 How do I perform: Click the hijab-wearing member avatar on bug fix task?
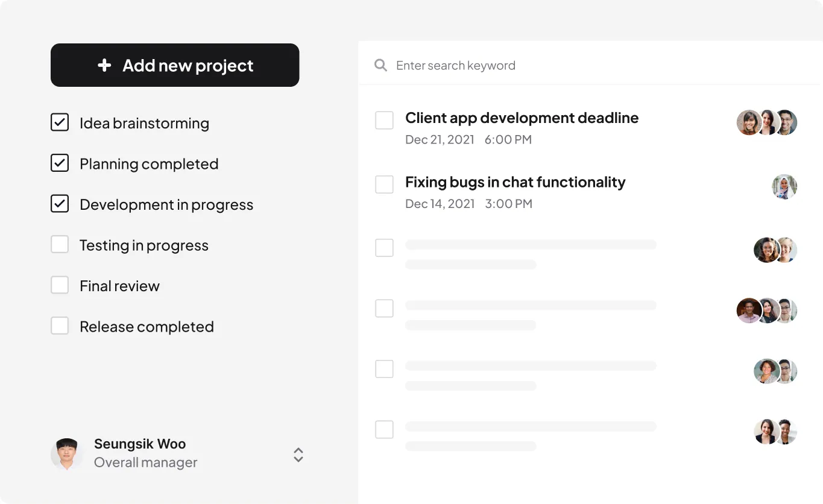[784, 187]
